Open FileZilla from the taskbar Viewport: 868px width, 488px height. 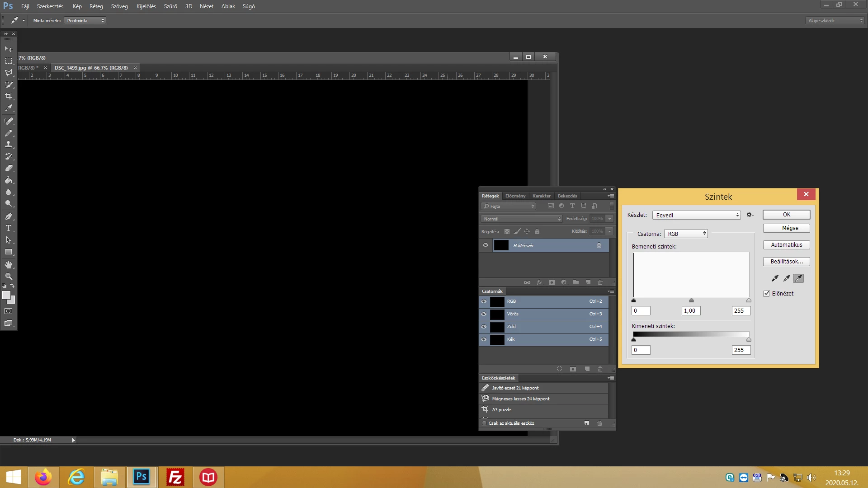click(x=175, y=477)
